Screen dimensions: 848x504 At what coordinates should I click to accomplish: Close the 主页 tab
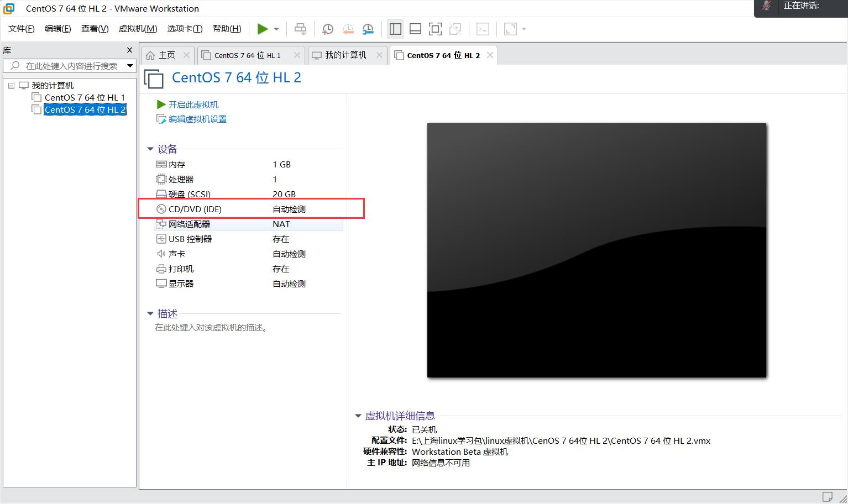coord(186,55)
